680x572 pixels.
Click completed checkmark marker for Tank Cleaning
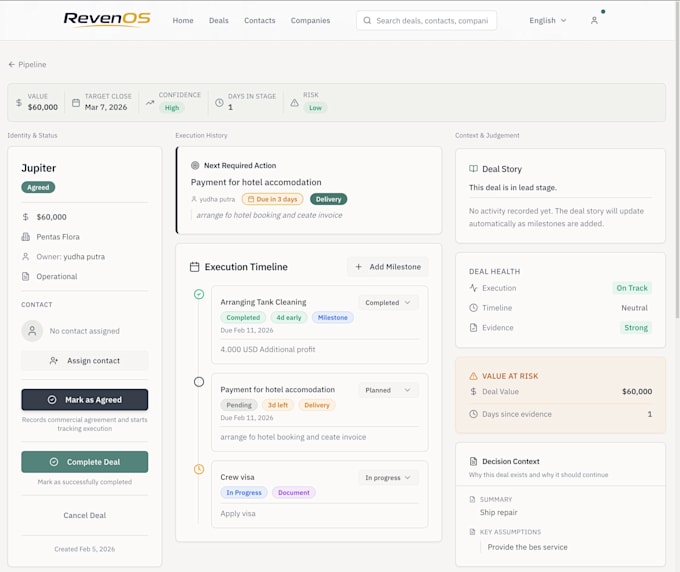(199, 294)
